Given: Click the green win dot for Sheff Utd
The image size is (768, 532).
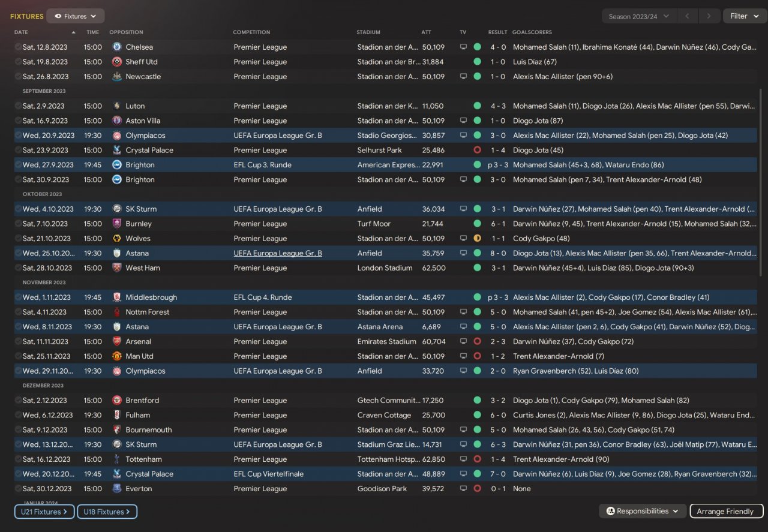Looking at the screenshot, I should pyautogui.click(x=477, y=62).
